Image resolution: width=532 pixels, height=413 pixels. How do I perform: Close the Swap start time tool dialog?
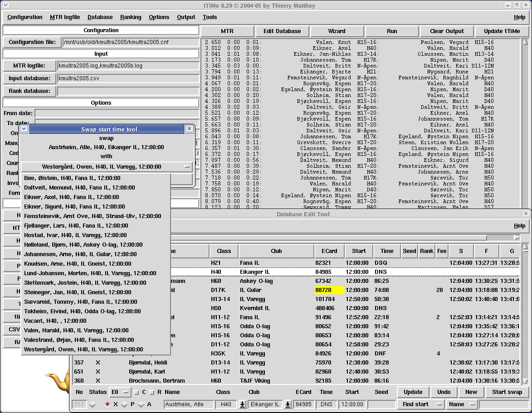click(189, 129)
